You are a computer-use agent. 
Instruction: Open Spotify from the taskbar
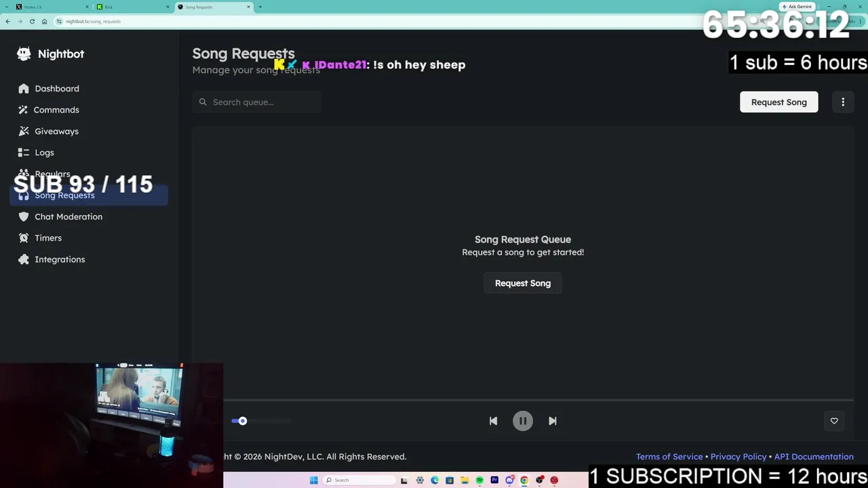click(x=479, y=481)
